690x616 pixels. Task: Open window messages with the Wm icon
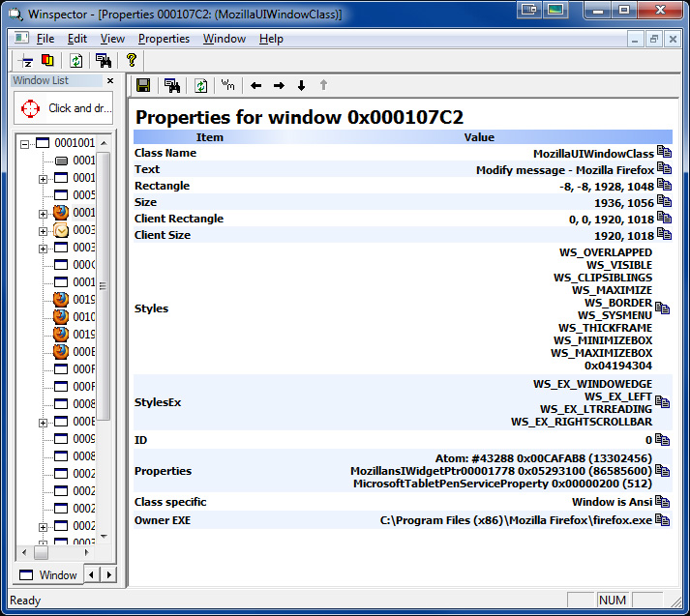(228, 85)
